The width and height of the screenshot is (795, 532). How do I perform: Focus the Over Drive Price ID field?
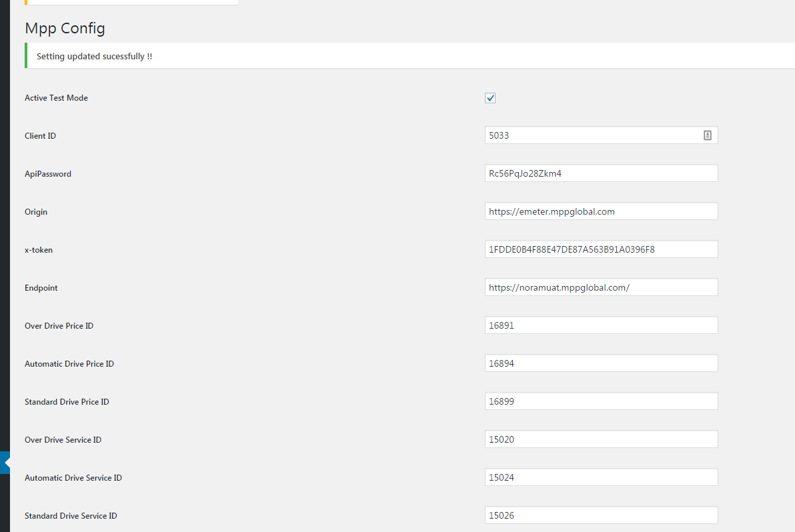click(602, 325)
